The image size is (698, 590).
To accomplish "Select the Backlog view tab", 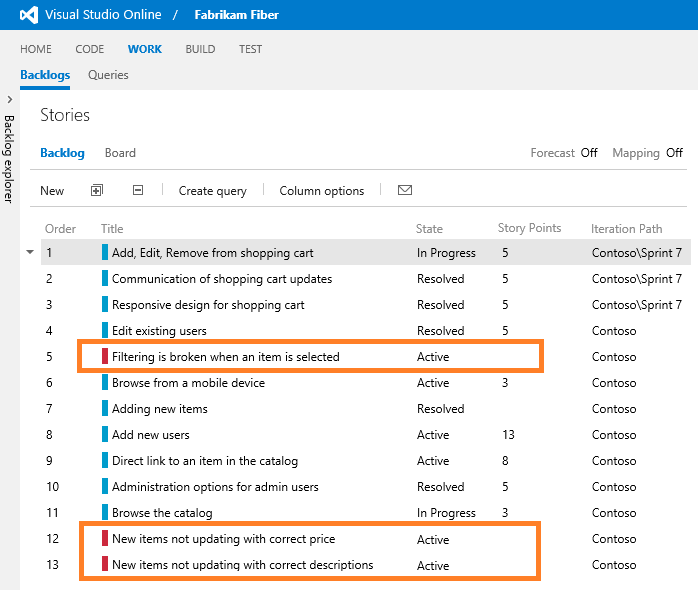I will 62,153.
